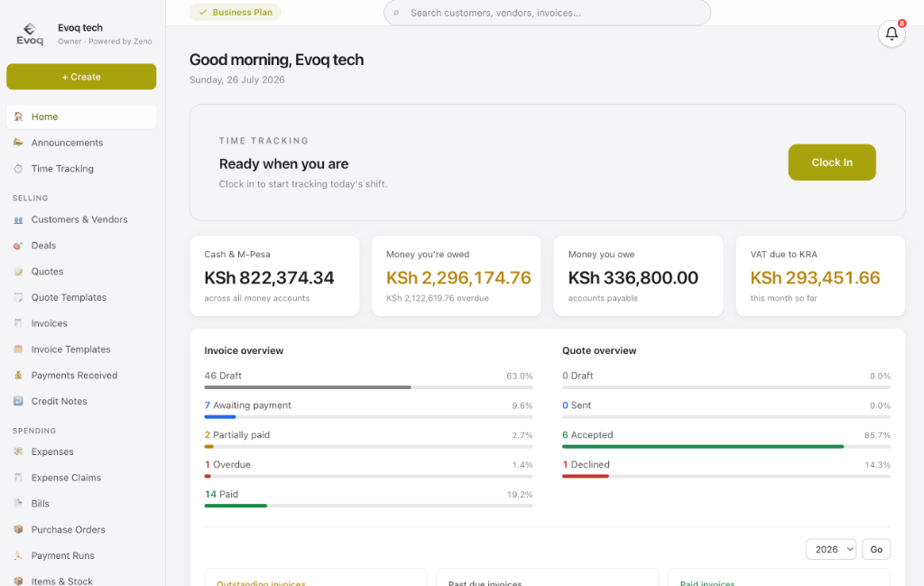Select the 14 Paid invoice row
The height and width of the screenshot is (586, 924).
(x=368, y=498)
